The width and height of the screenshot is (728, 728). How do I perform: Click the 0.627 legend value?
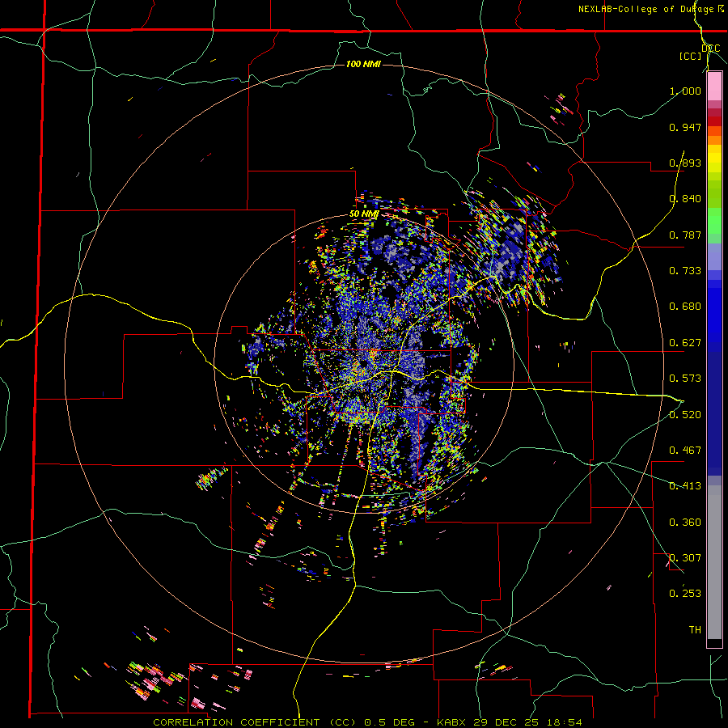coord(685,343)
